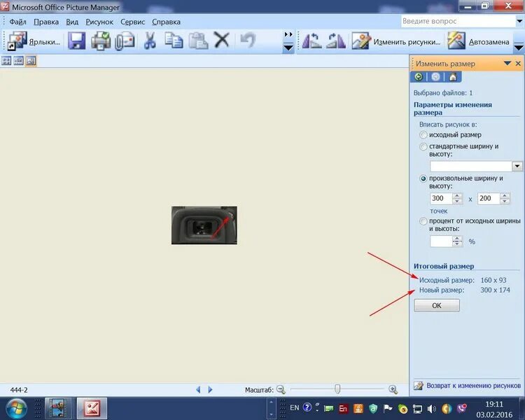Click the camera viewfinder picture

pos(204,225)
